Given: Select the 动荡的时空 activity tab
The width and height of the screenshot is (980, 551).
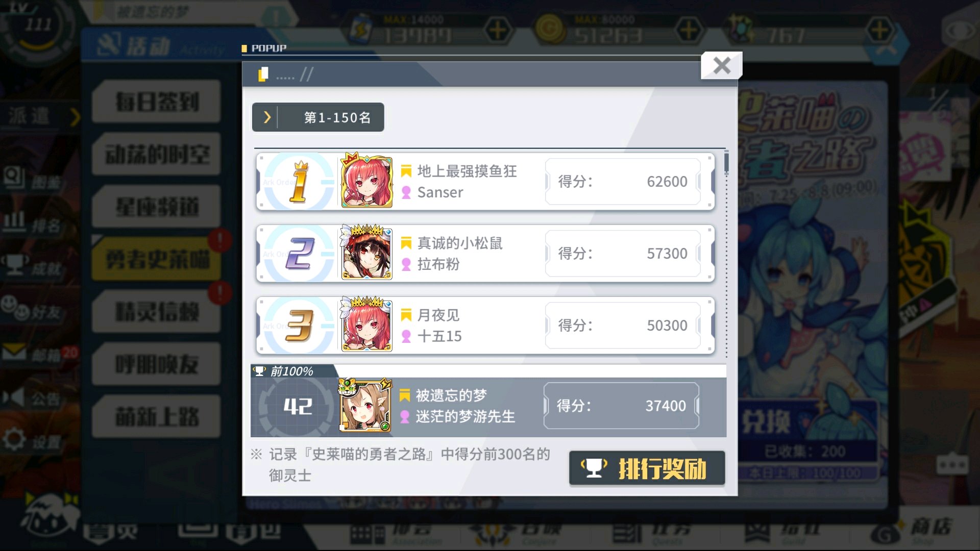Looking at the screenshot, I should [157, 154].
